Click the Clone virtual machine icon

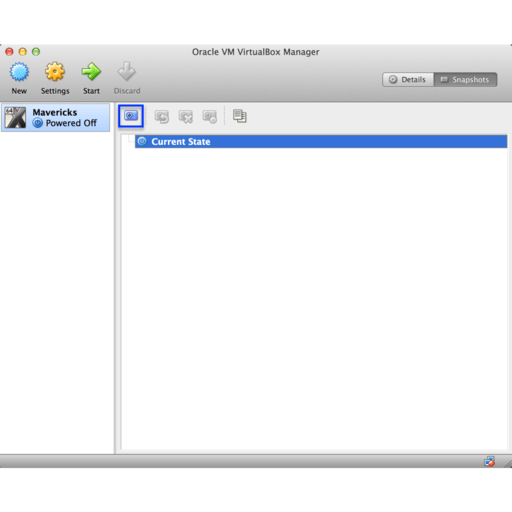point(240,116)
